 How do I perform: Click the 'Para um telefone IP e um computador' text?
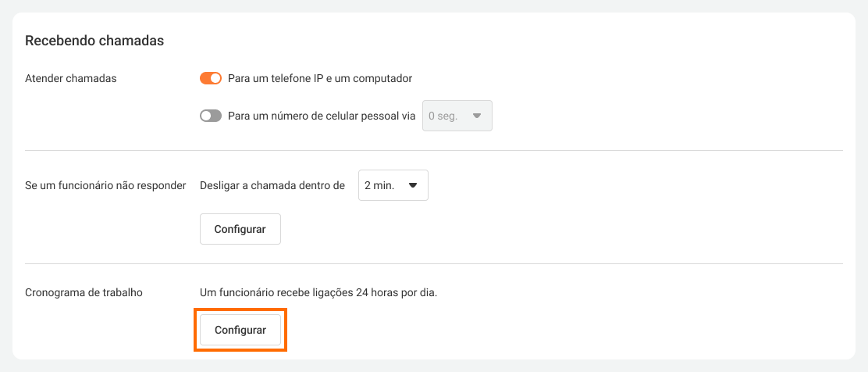pyautogui.click(x=319, y=78)
